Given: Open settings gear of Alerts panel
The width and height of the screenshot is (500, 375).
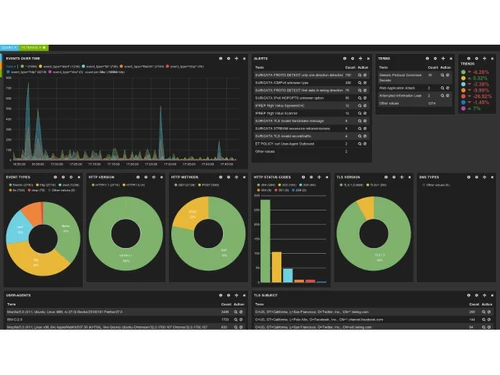Looking at the screenshot, I should (x=352, y=58).
